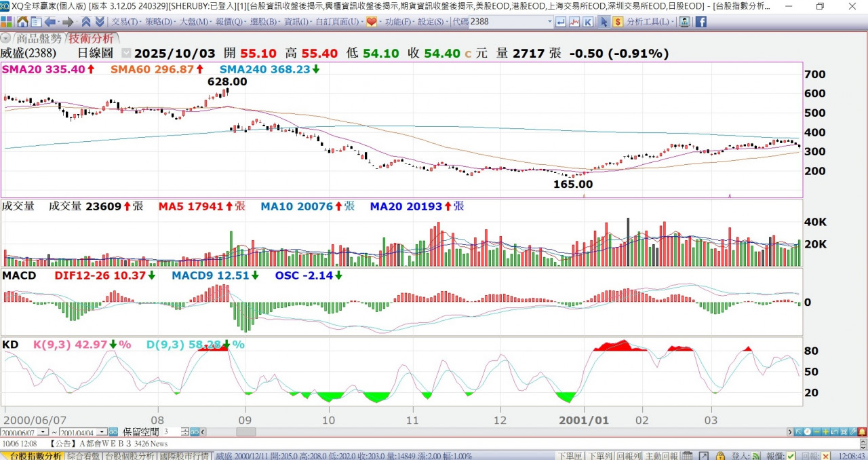Viewport: 868px width, 460px height.
Task: Click the 主動回報 button
Action: [x=662, y=456]
